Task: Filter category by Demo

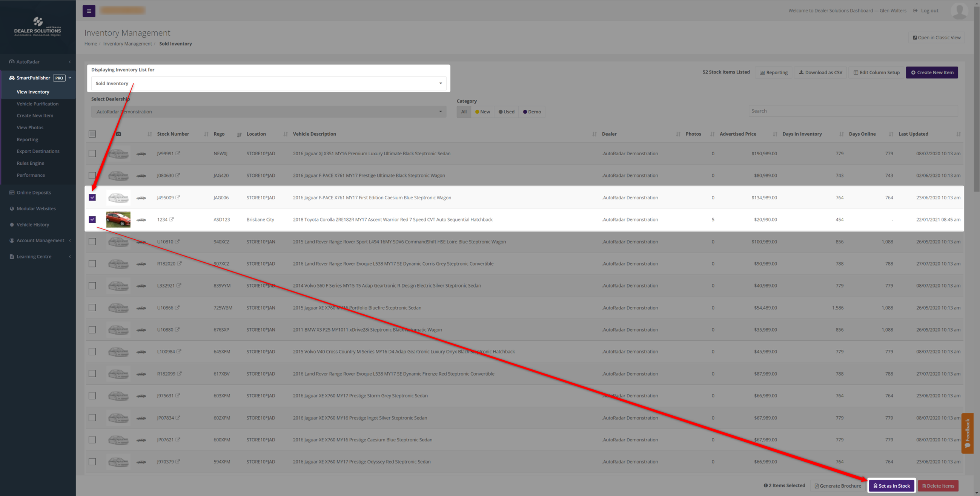Action: point(532,112)
